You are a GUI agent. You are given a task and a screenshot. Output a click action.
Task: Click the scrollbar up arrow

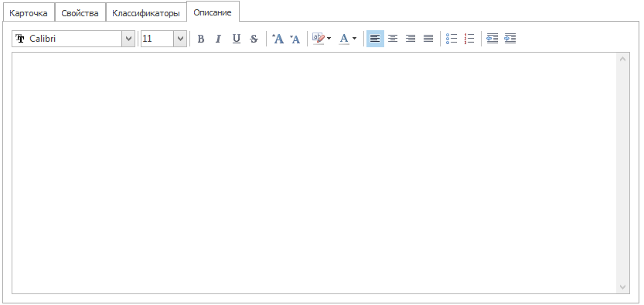[x=622, y=59]
